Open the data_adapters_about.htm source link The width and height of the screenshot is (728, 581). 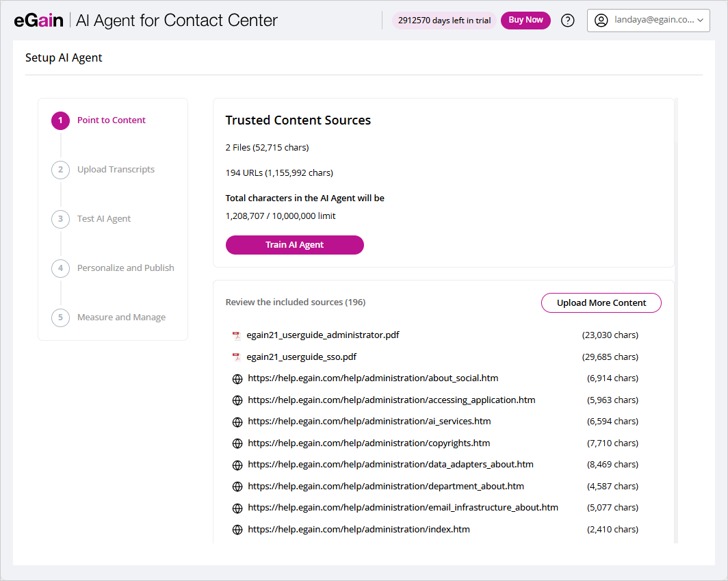(x=390, y=465)
